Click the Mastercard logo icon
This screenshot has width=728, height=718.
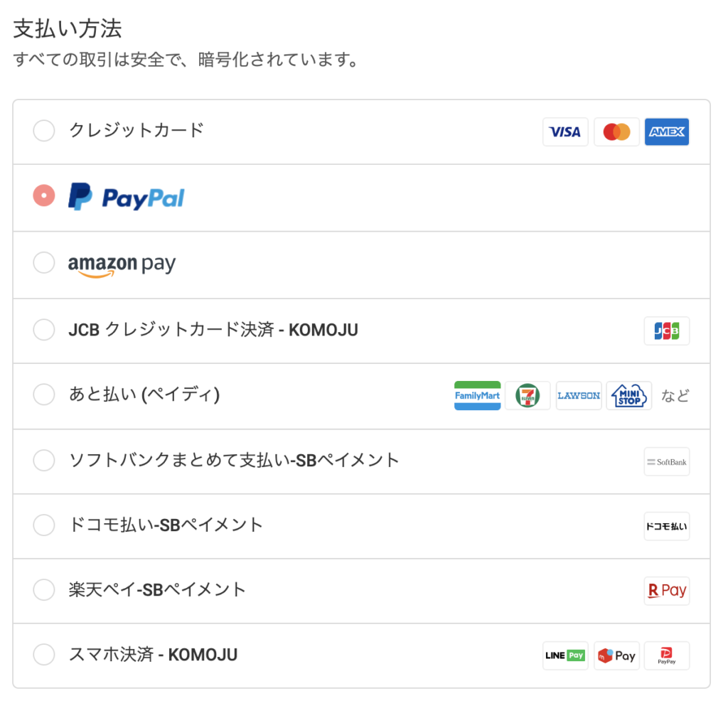[616, 132]
